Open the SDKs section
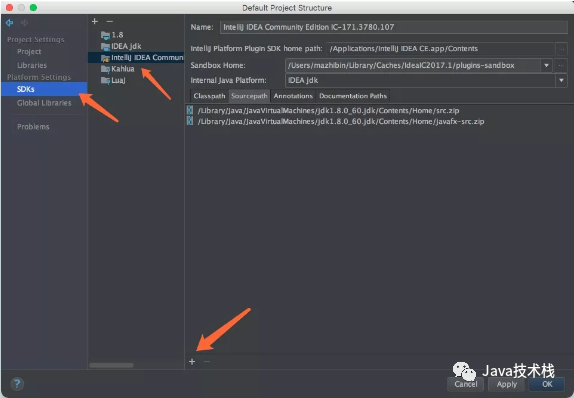574x398 pixels. coord(44,89)
